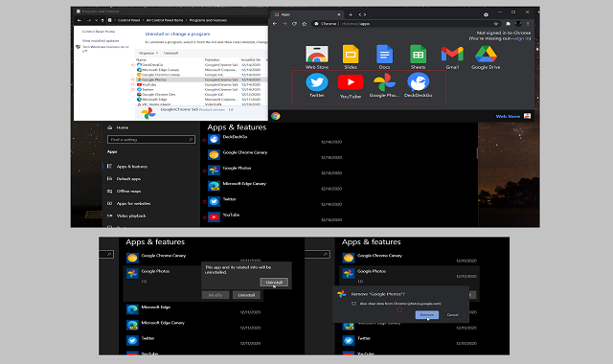The width and height of the screenshot is (613, 364).
Task: Confirm Uninstall in the popup flyout
Action: coord(274,282)
